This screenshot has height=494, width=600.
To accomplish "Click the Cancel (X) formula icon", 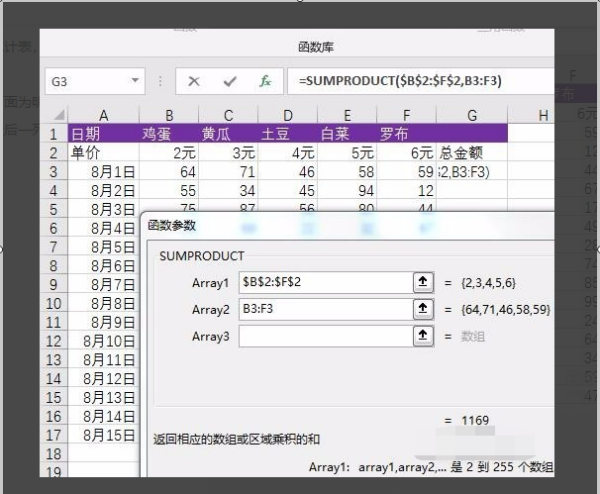I will tap(194, 81).
